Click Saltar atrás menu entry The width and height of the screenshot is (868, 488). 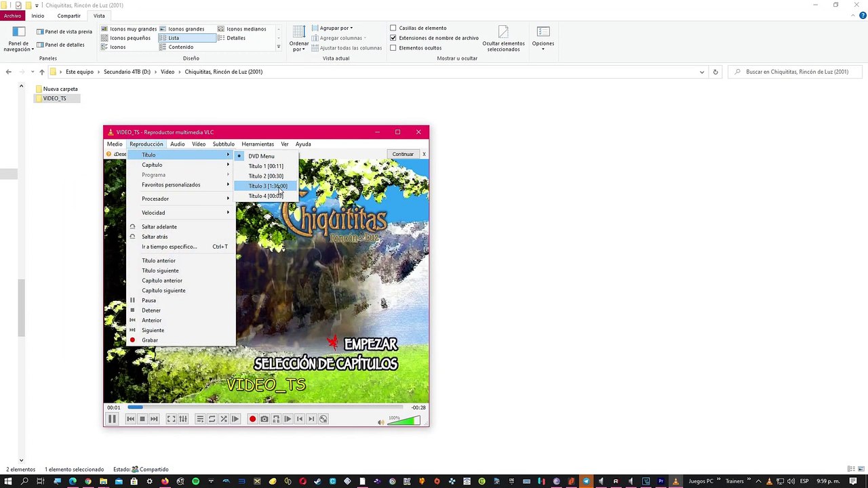tap(181, 237)
